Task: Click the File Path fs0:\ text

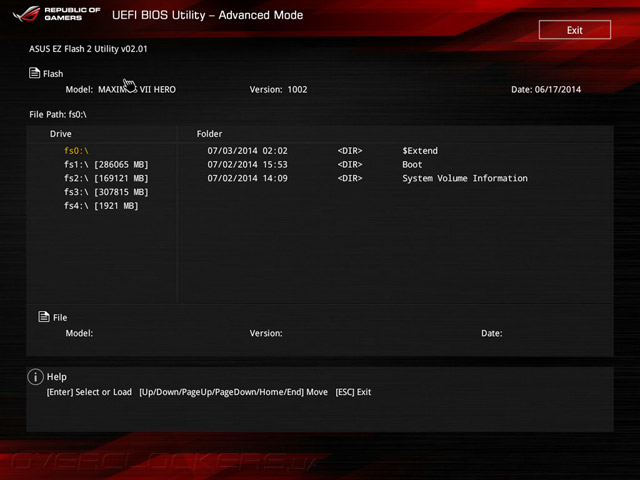Action: tap(58, 115)
